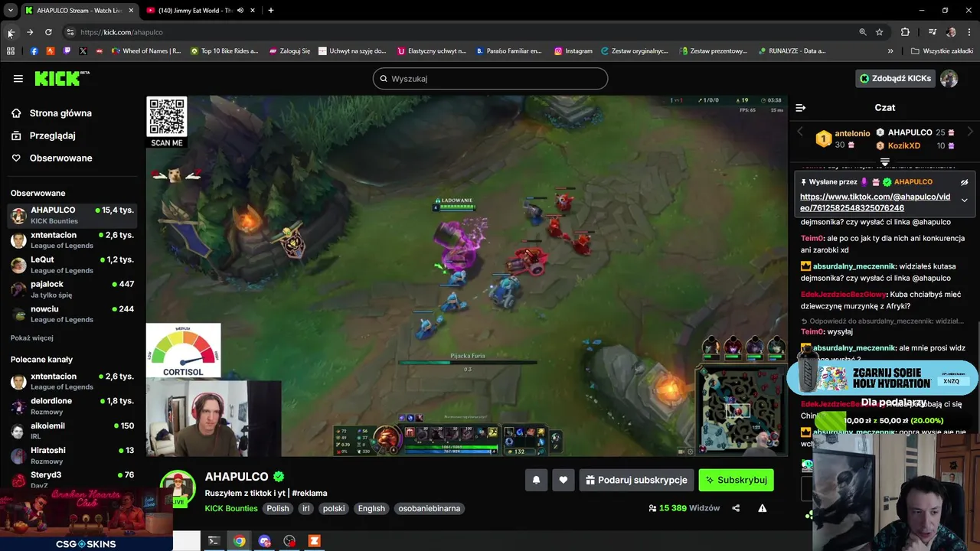980x551 pixels.
Task: Open AHAPULCO channel in followed list
Action: coord(73,215)
